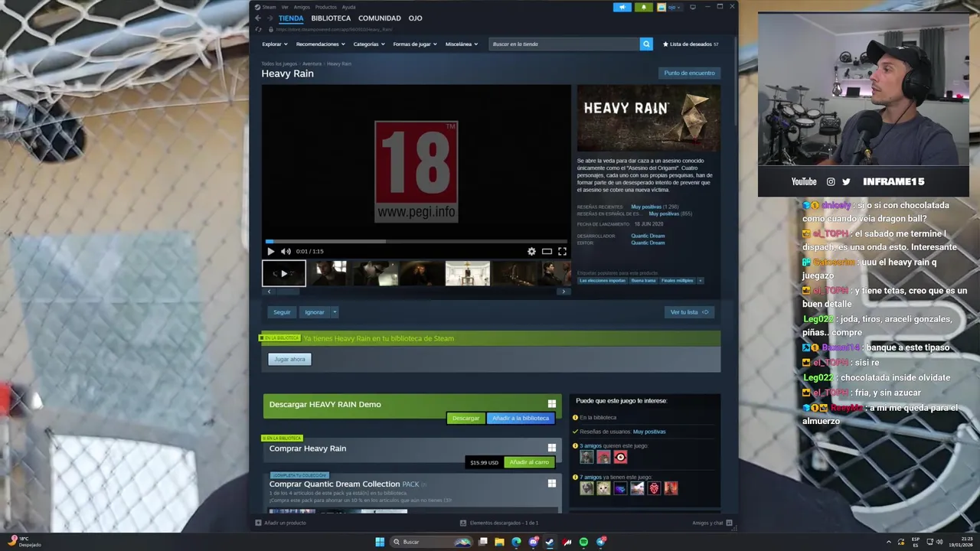Expand the Explorar store menu
Image resolution: width=980 pixels, height=551 pixels.
pyautogui.click(x=275, y=44)
